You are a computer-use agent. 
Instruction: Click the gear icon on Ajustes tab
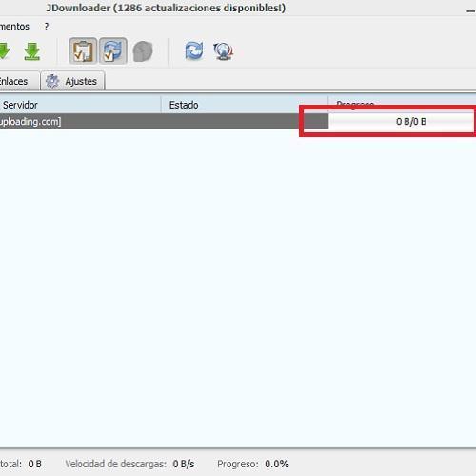point(52,81)
